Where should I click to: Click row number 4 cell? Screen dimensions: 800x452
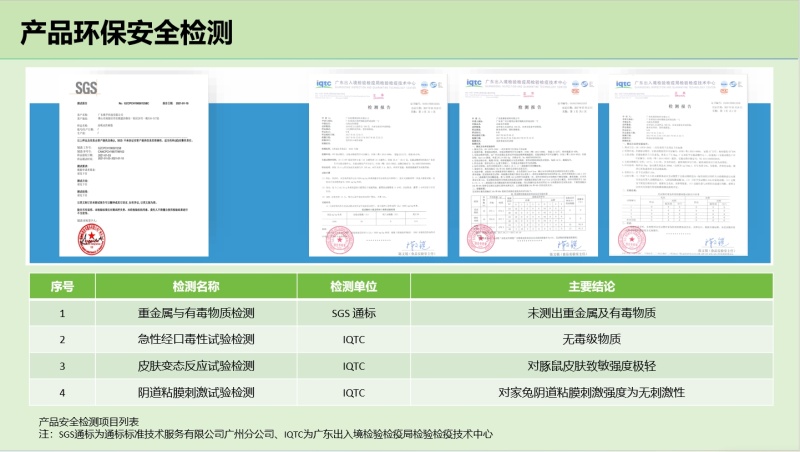[x=62, y=392]
